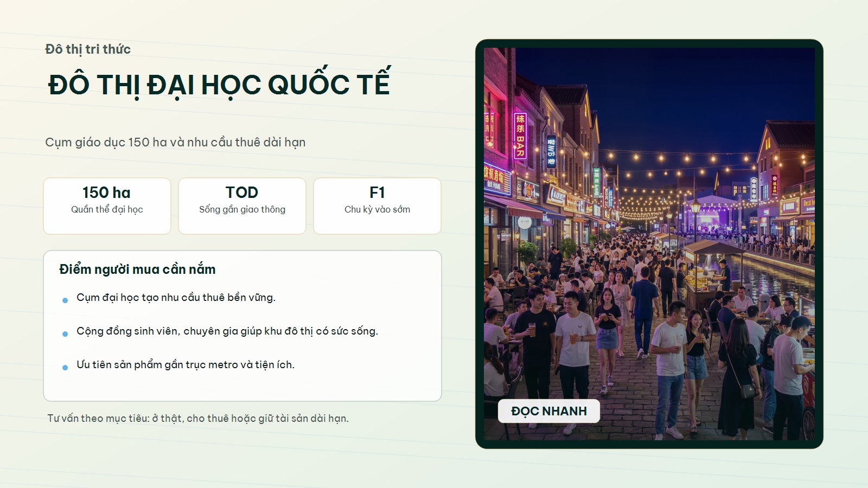
Task: Click the night market street photo
Action: (649, 244)
